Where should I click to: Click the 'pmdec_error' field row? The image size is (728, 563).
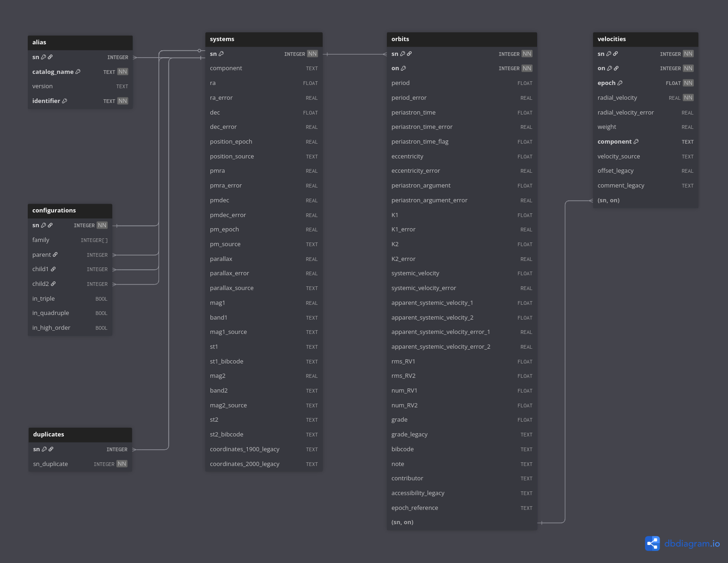(264, 215)
